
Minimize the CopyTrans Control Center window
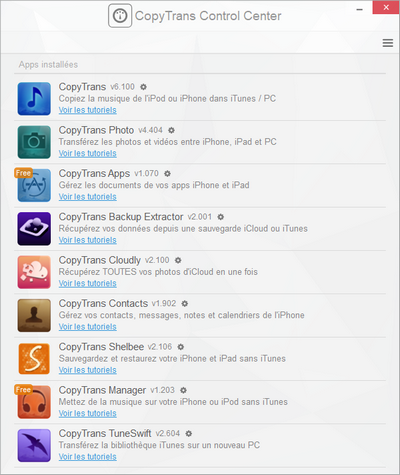pos(359,9)
